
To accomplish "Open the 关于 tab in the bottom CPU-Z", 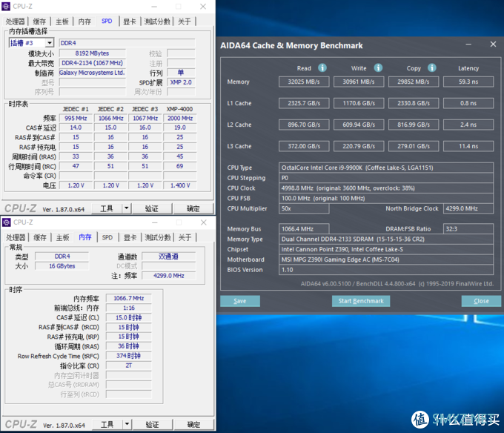I will (x=185, y=237).
